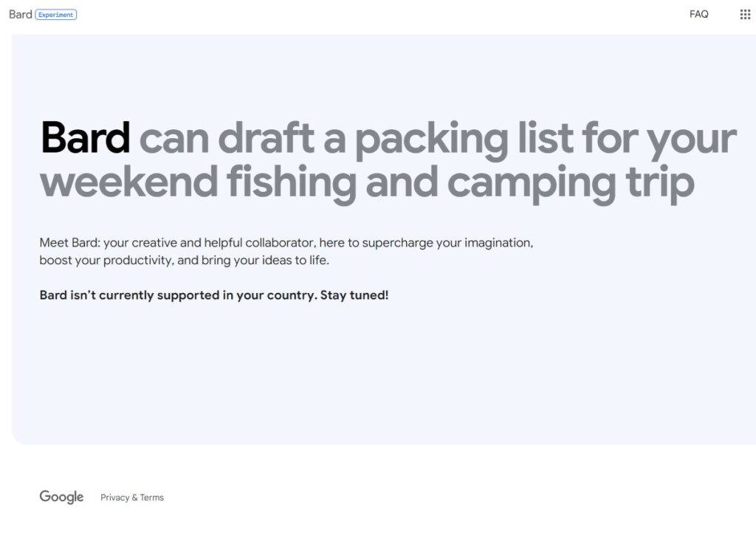The width and height of the screenshot is (756, 533).
Task: Click the 'can draft a packing list' headline text
Action: click(354, 138)
